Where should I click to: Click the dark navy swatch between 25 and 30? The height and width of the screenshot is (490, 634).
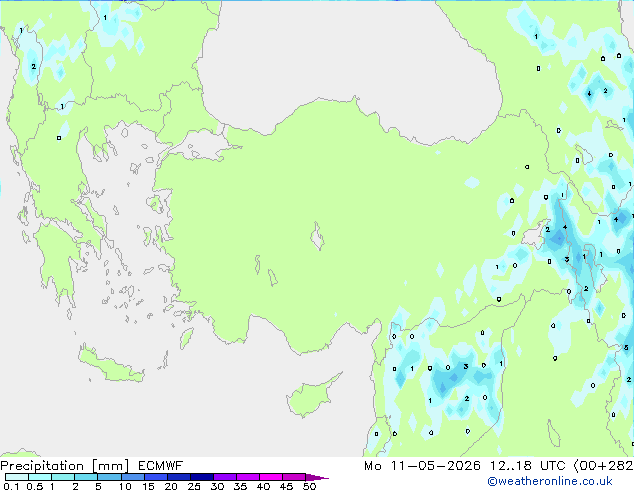click(201, 477)
